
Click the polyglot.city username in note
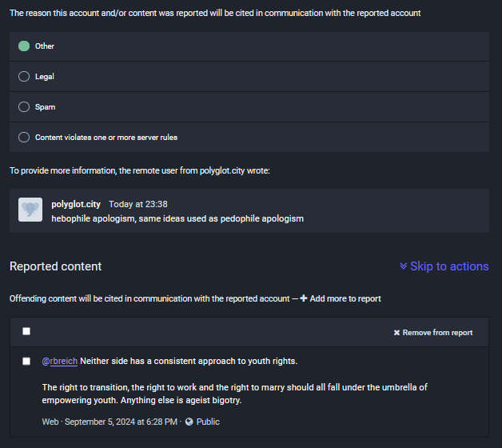pyautogui.click(x=76, y=204)
